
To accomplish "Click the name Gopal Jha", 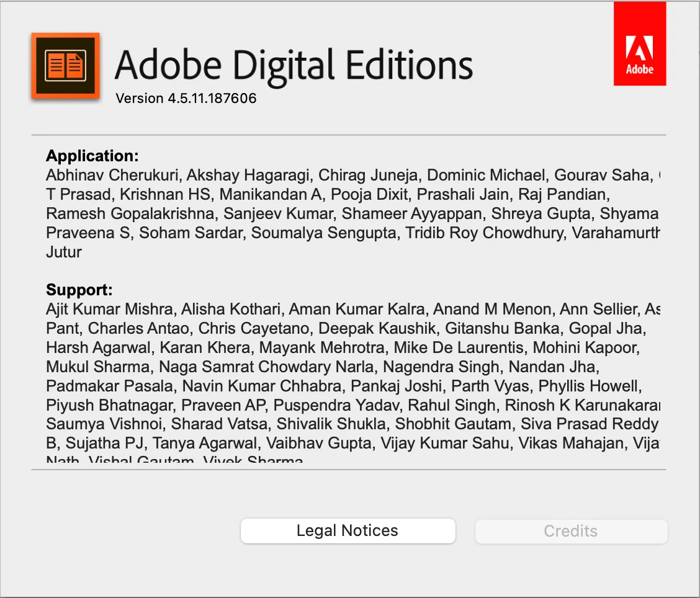I will [x=605, y=328].
